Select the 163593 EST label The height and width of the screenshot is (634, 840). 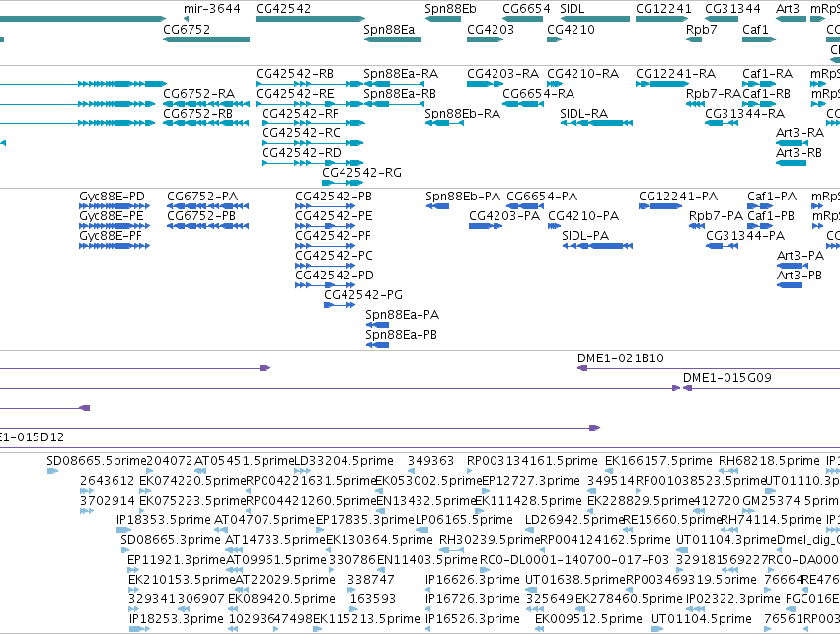(373, 599)
